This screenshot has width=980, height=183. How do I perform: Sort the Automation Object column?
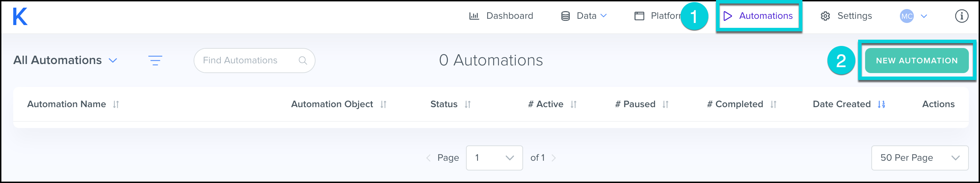(383, 104)
